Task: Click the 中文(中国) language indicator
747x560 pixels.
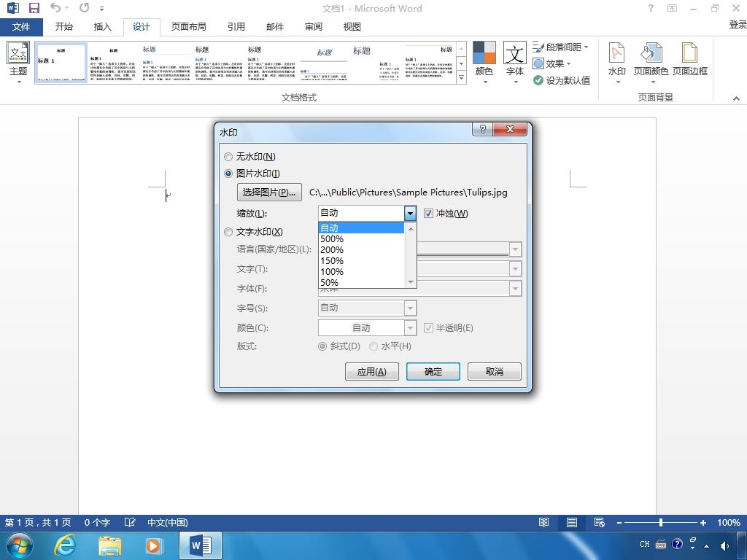Action: (x=168, y=522)
